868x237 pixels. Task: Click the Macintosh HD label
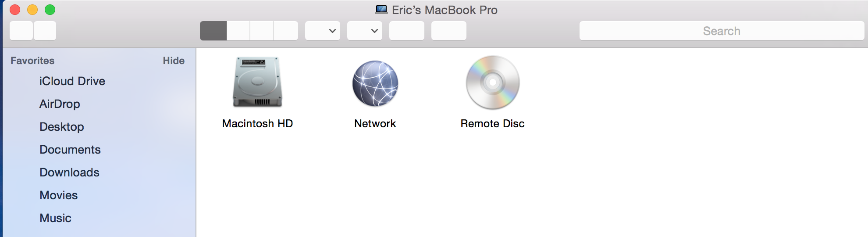coord(257,124)
